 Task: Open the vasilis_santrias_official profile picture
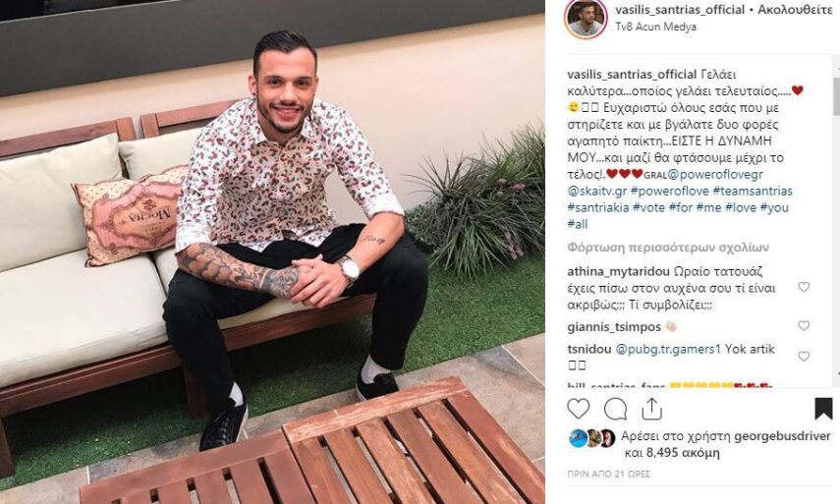(x=585, y=19)
